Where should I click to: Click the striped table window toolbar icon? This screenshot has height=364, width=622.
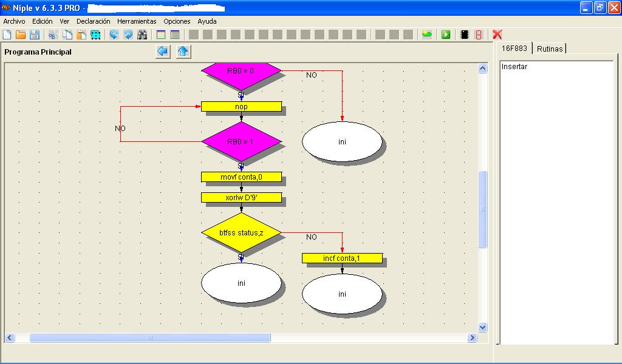click(175, 35)
